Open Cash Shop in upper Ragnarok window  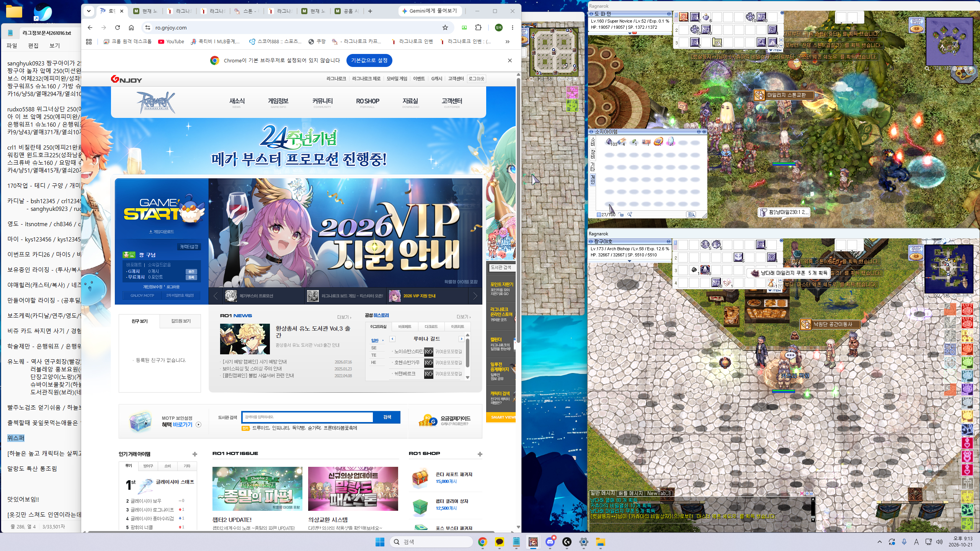click(x=917, y=25)
